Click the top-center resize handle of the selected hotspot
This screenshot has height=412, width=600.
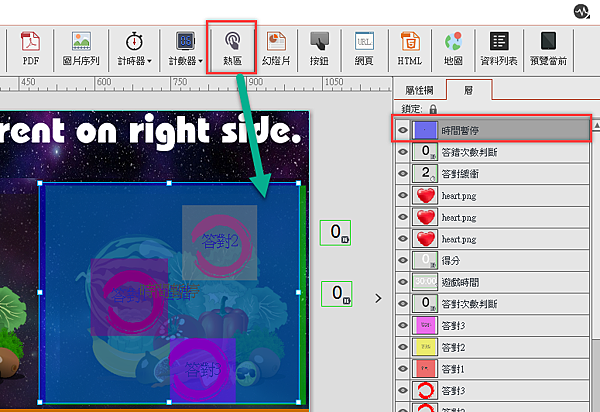[x=169, y=183]
